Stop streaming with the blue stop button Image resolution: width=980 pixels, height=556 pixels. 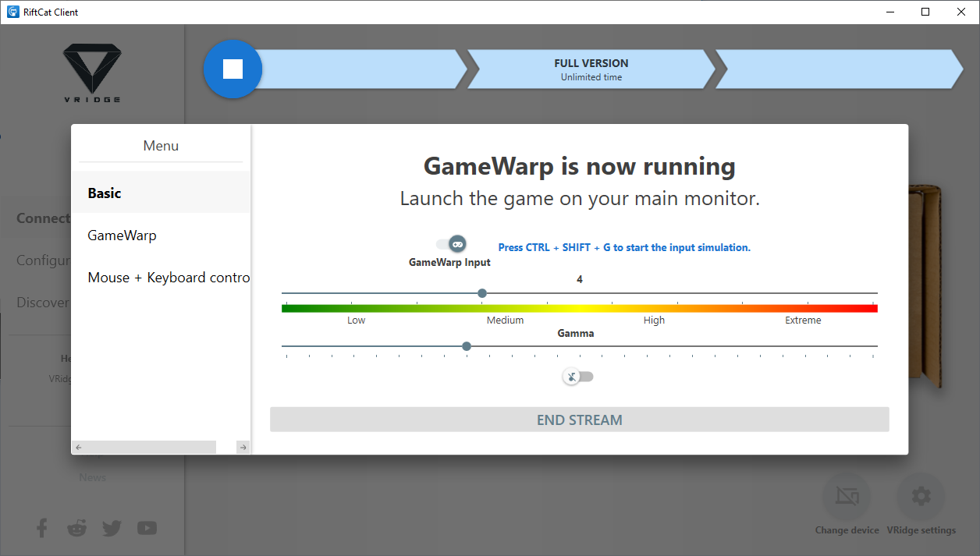coord(233,69)
